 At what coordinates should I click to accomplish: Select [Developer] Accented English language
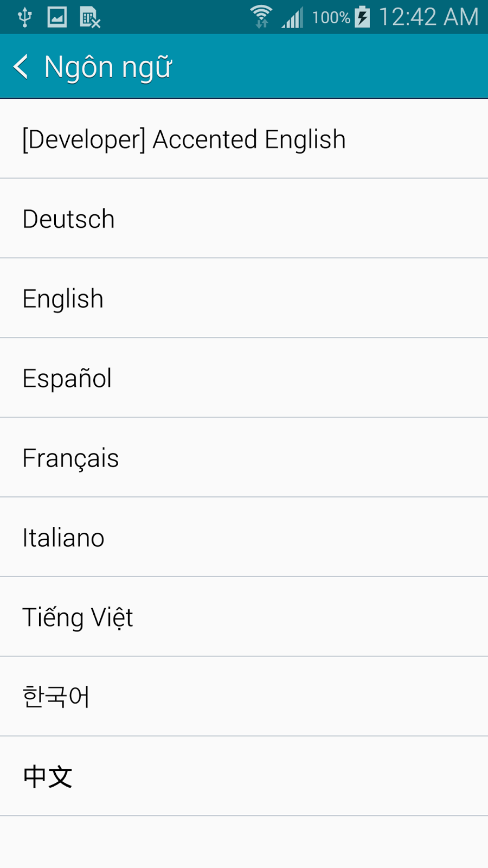(x=184, y=139)
